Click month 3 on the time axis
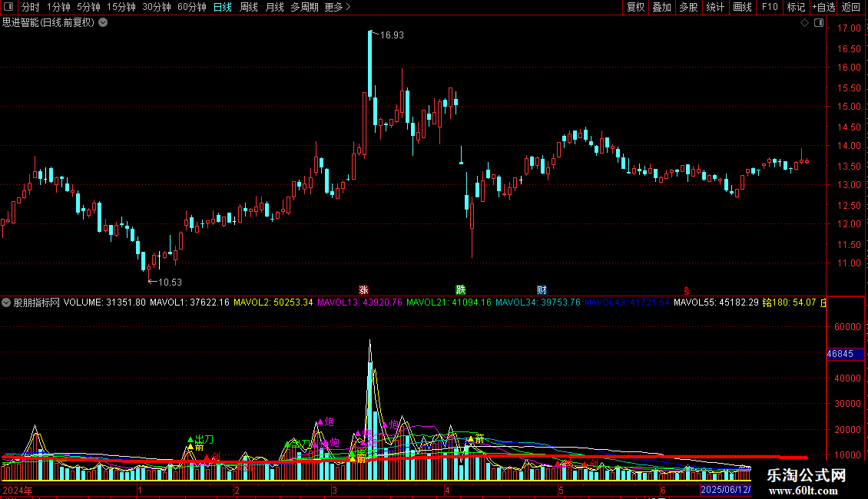 click(334, 491)
